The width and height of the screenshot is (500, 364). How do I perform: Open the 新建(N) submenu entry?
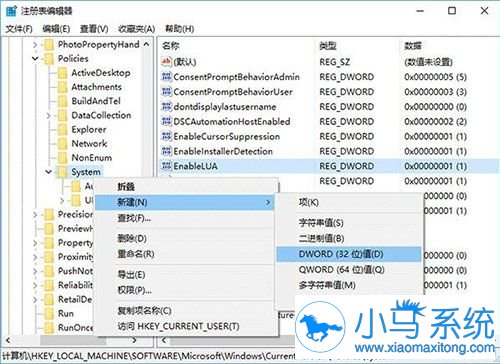pos(185,202)
